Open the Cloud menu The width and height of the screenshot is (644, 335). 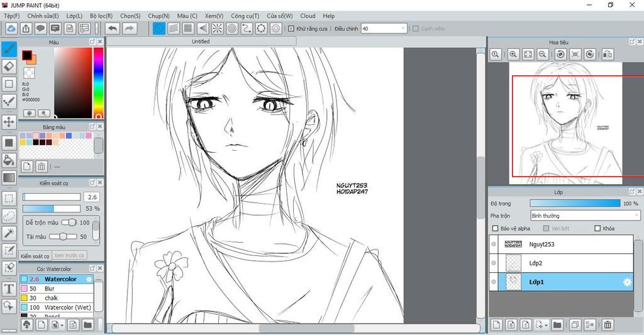click(x=308, y=16)
